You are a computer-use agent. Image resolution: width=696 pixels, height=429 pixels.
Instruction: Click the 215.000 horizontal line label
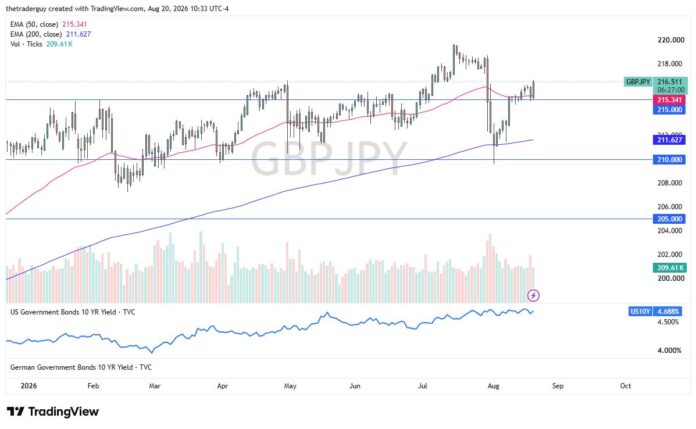(x=669, y=110)
